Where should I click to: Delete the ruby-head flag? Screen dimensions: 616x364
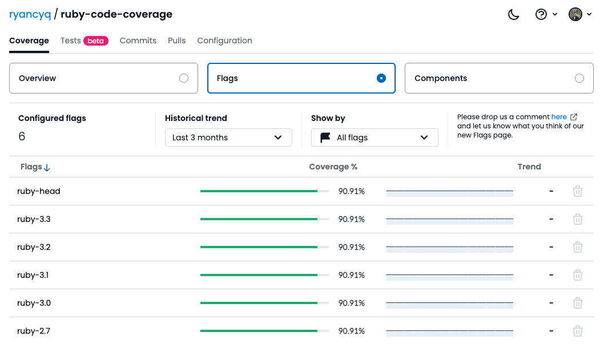[578, 191]
